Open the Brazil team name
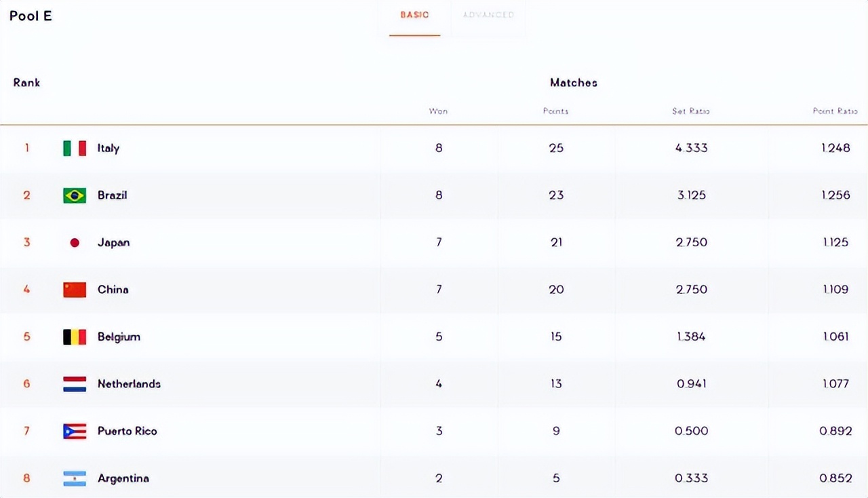This screenshot has height=498, width=868. click(113, 195)
